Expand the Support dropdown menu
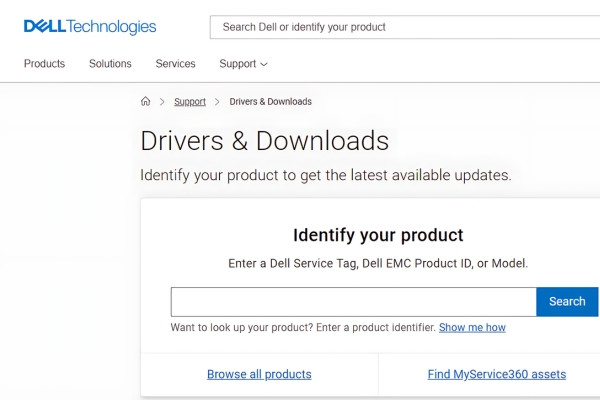 pos(243,64)
